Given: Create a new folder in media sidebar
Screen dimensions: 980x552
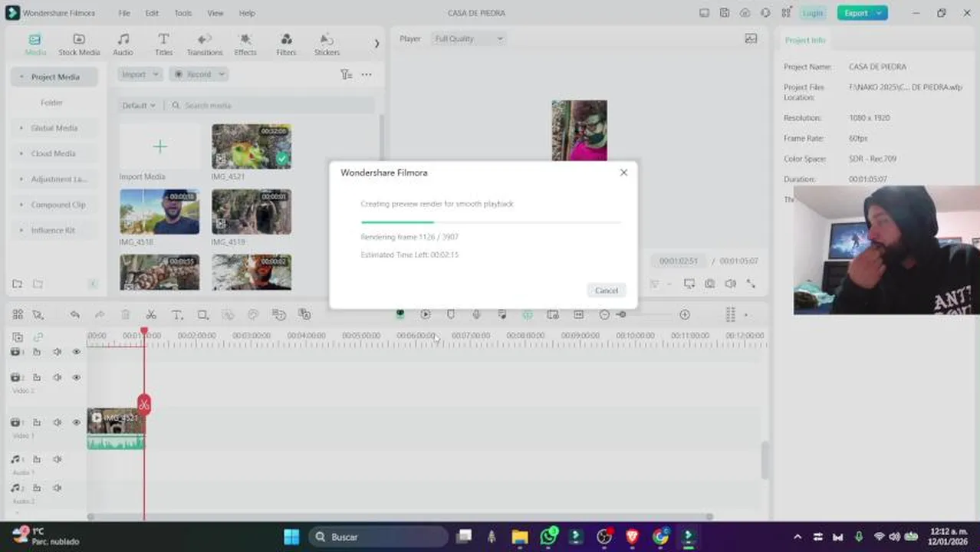Looking at the screenshot, I should pyautogui.click(x=17, y=284).
